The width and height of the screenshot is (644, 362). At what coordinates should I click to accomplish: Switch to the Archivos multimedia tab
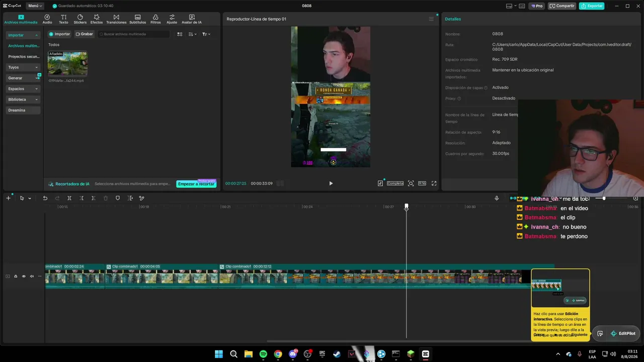21,19
